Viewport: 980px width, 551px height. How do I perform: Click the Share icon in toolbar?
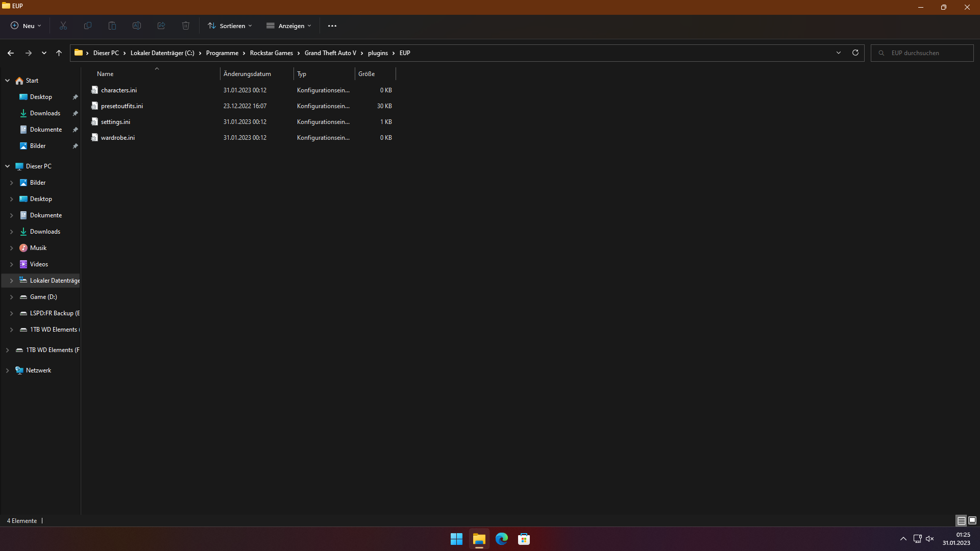161,26
